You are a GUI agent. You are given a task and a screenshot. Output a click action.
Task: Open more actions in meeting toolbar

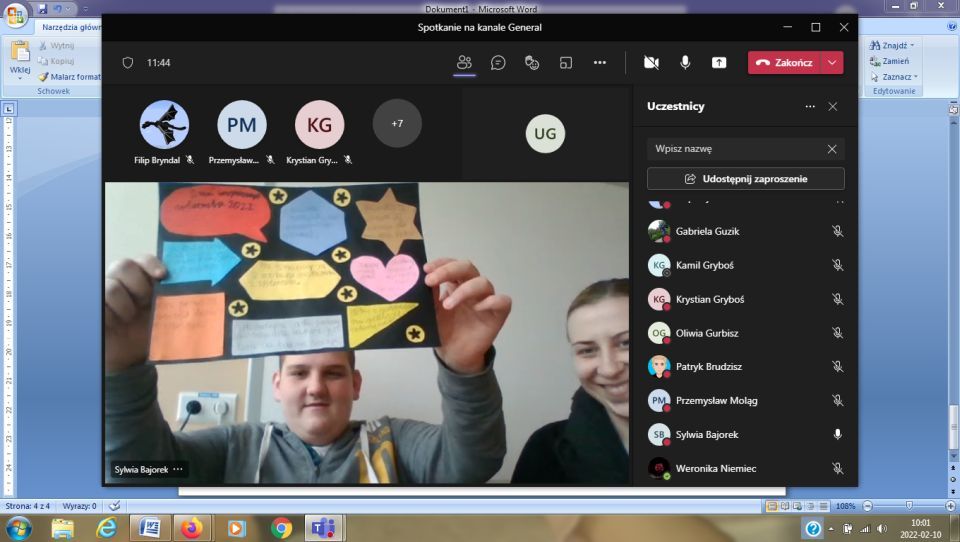(x=600, y=62)
